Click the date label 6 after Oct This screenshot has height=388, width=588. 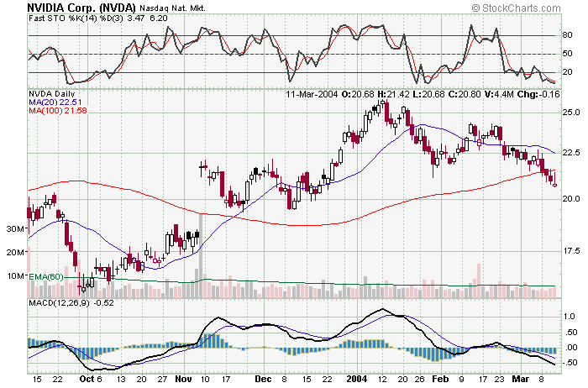[x=99, y=379]
